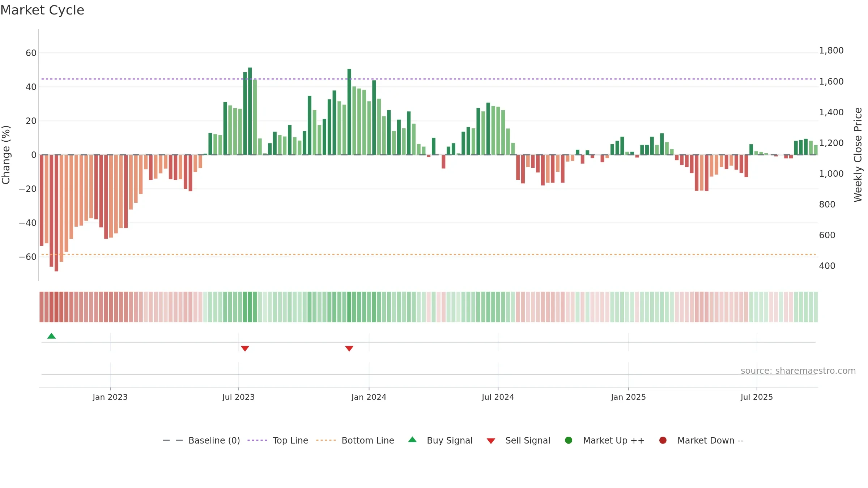Click the purple dotted line sample in legend
Screen dimensions: 868x488
coord(257,440)
